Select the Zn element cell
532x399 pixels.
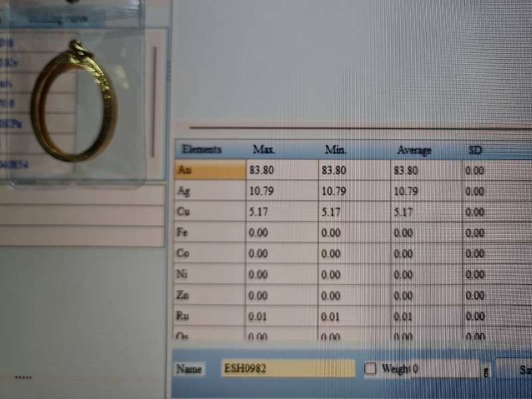click(x=209, y=295)
